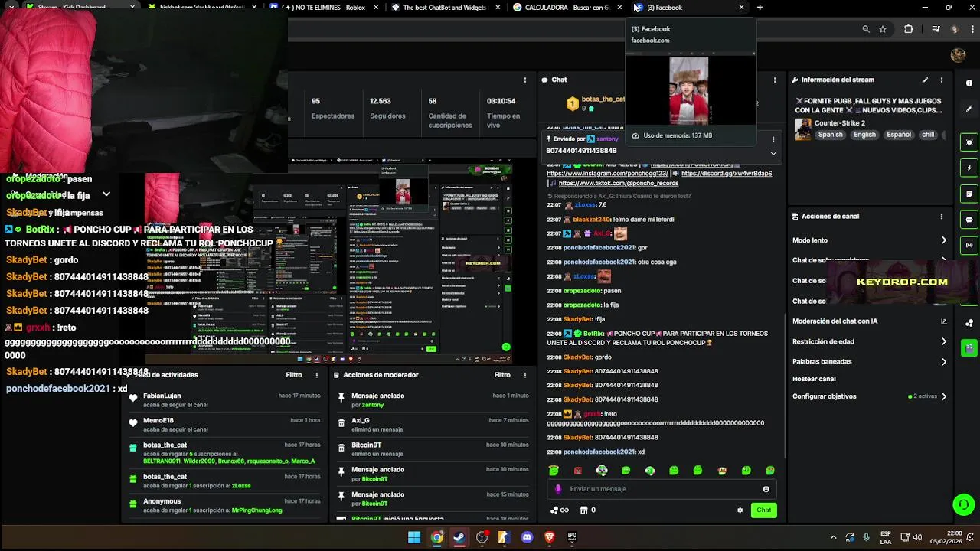Image resolution: width=980 pixels, height=551 pixels.
Task: Open the Información del stream three-dot menu
Action: [942, 80]
